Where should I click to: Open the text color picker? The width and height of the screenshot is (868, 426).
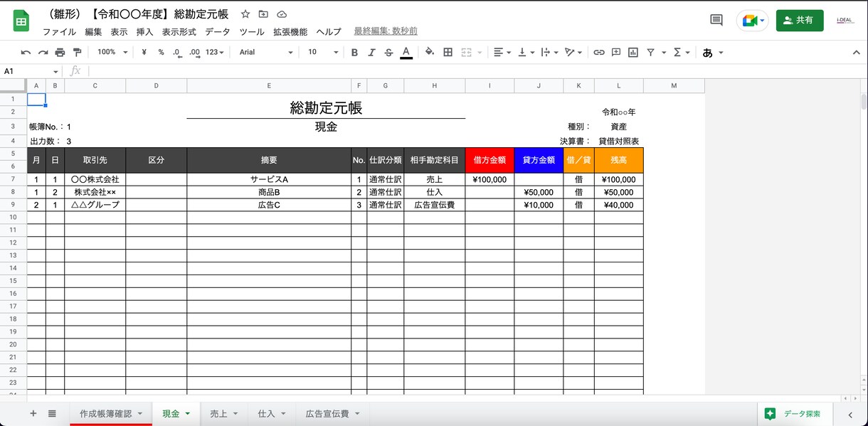click(x=406, y=52)
